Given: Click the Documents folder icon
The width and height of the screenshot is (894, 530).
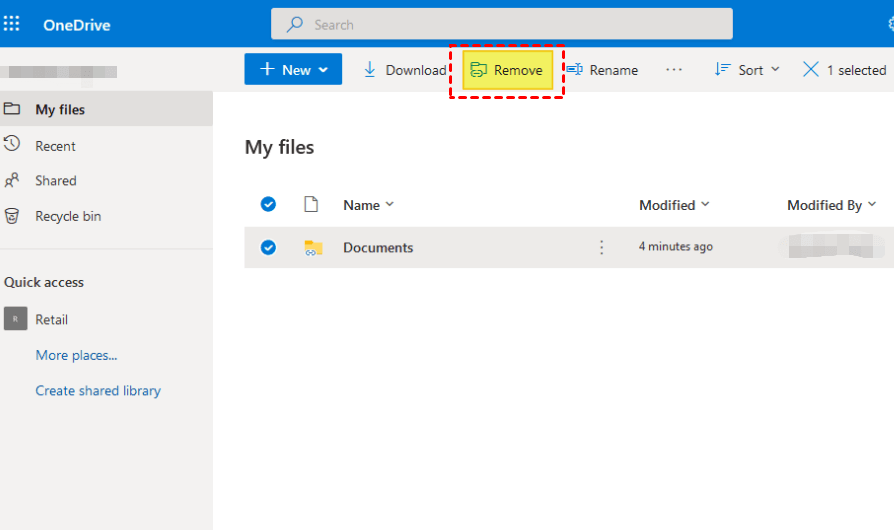Looking at the screenshot, I should coord(314,248).
